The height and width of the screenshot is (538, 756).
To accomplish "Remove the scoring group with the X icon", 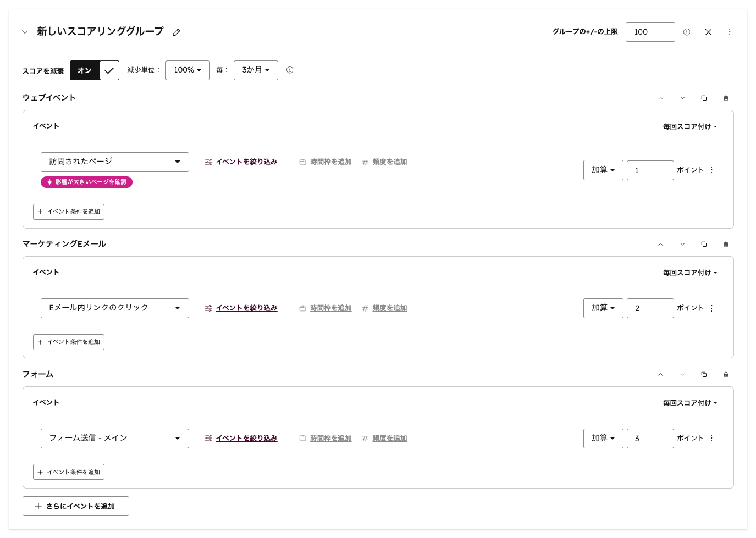I will [708, 32].
